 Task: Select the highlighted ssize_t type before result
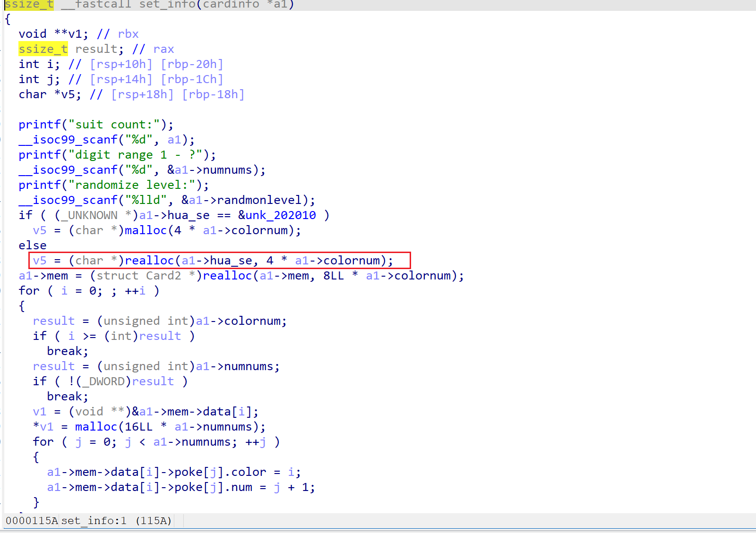click(x=43, y=49)
